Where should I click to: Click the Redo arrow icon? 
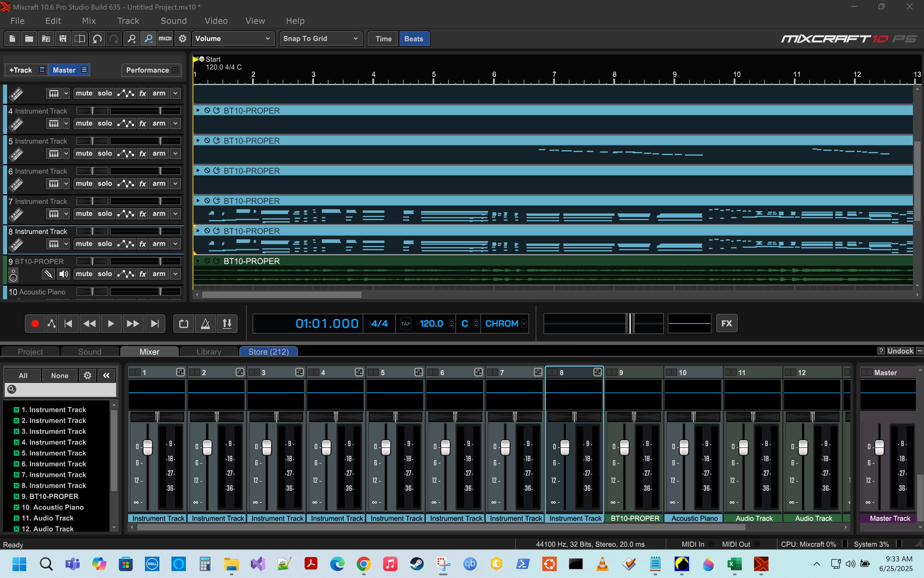pyautogui.click(x=114, y=39)
